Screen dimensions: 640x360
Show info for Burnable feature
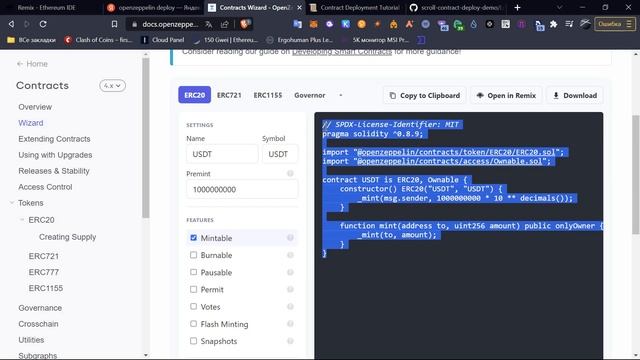(290, 255)
